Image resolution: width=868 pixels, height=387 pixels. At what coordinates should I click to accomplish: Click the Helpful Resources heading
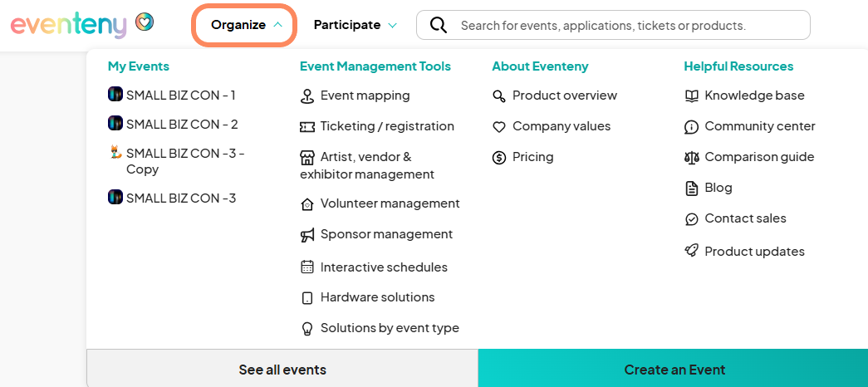pos(738,66)
